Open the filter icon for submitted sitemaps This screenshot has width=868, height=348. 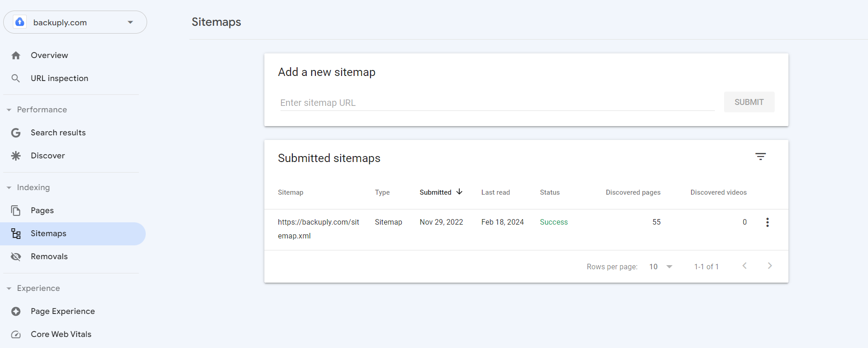coord(760,157)
